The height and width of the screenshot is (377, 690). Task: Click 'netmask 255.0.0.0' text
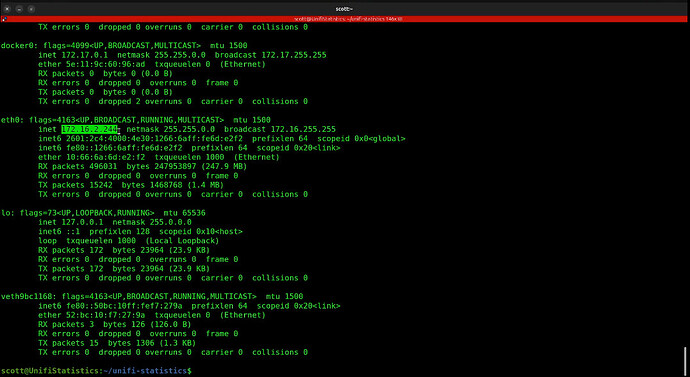point(152,222)
